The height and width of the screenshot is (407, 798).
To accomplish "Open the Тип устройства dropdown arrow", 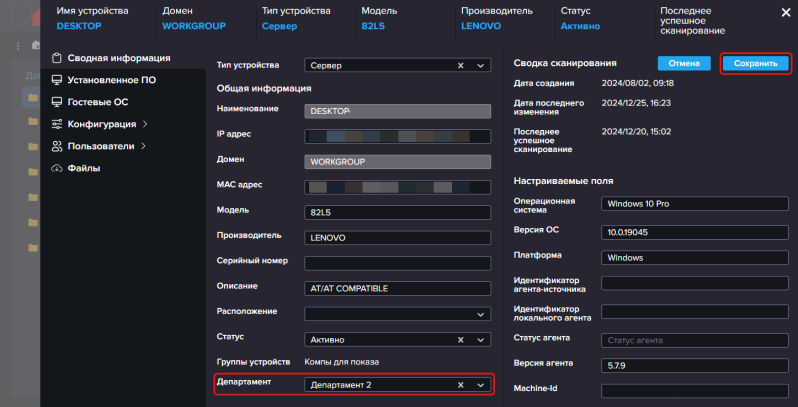I will pos(480,65).
